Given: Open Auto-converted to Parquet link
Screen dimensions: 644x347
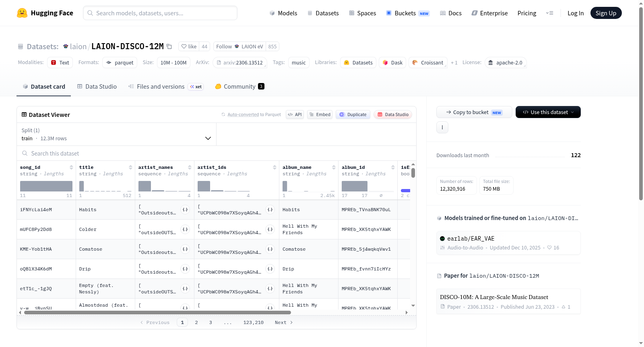Looking at the screenshot, I should pyautogui.click(x=254, y=114).
